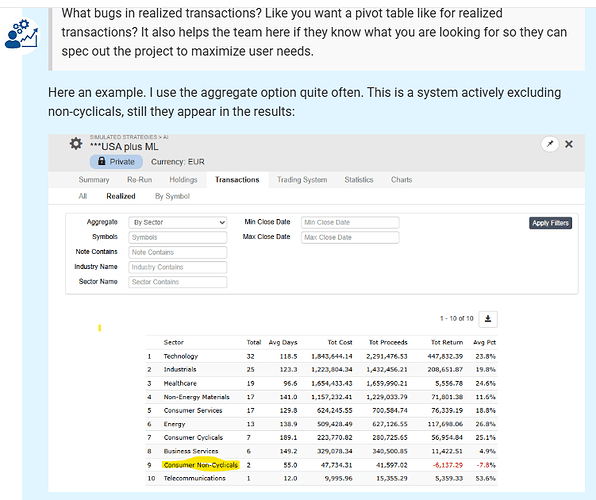Switch to the Summary tab
Image resolution: width=596 pixels, height=500 pixels.
point(94,180)
